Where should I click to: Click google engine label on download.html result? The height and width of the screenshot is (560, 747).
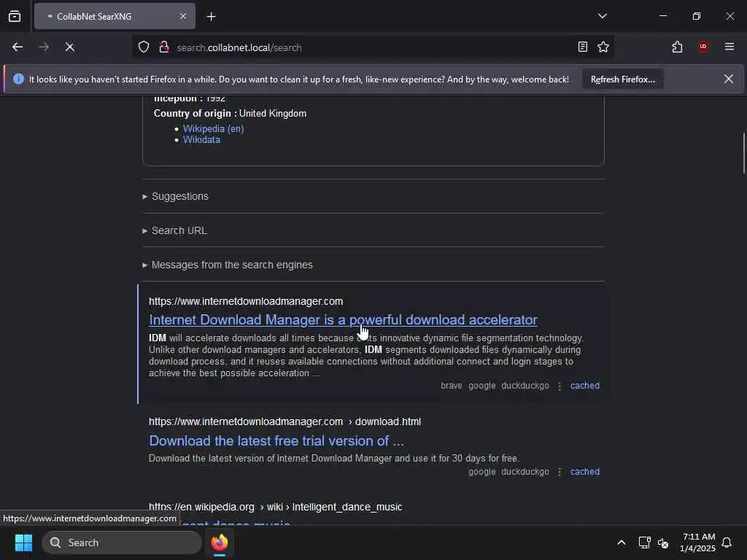tap(481, 472)
